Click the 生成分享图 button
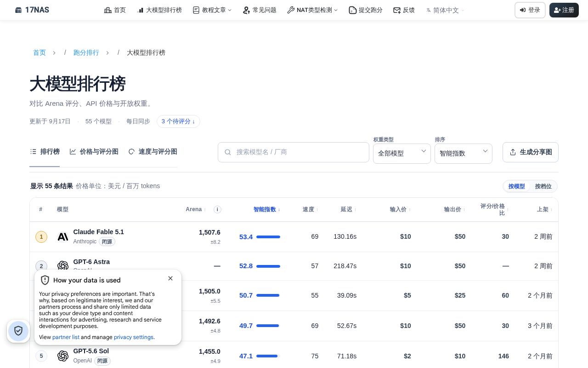The height and width of the screenshot is (368, 588). [x=531, y=152]
